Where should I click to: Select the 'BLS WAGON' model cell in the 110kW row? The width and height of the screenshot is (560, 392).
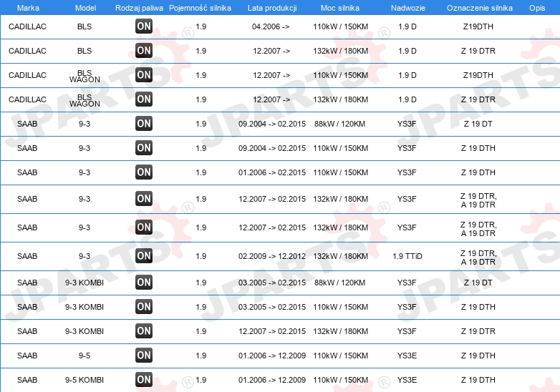click(85, 76)
